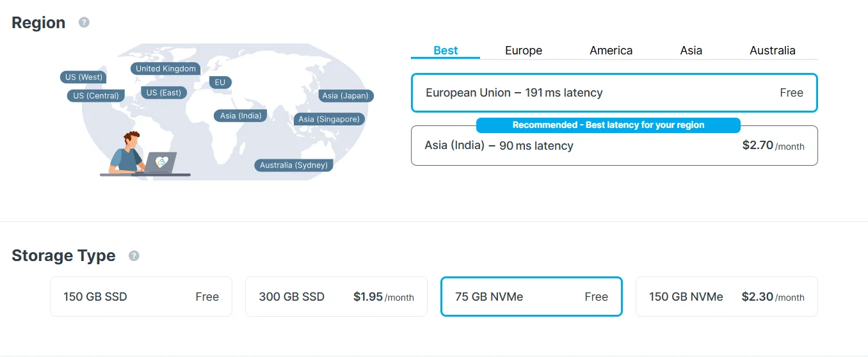Click the help icon next to Region

(x=84, y=22)
